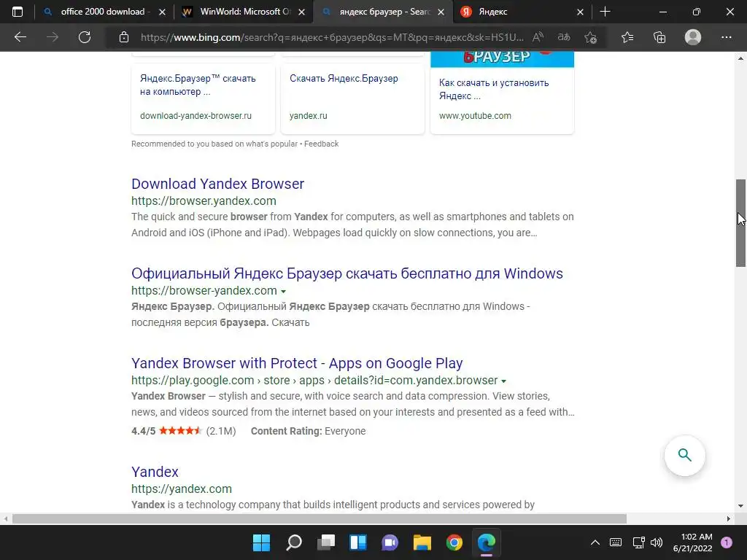Launch Chat from the taskbar
747x560 pixels.
pyautogui.click(x=390, y=542)
